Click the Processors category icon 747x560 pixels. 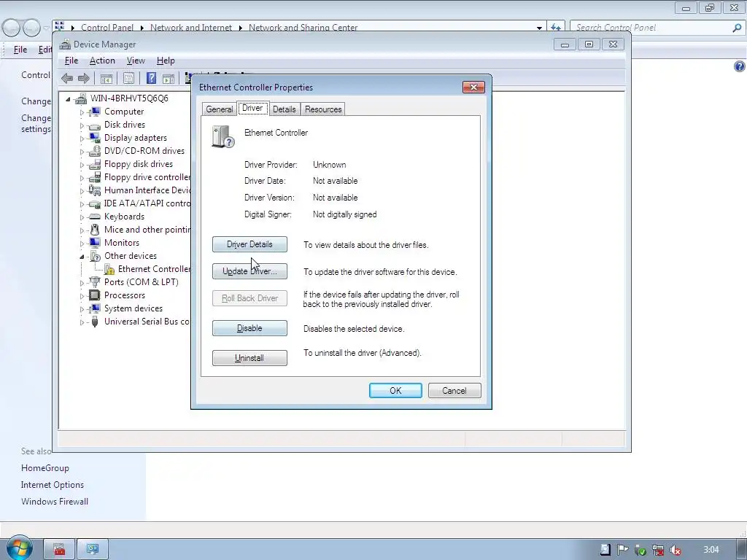pyautogui.click(x=94, y=295)
